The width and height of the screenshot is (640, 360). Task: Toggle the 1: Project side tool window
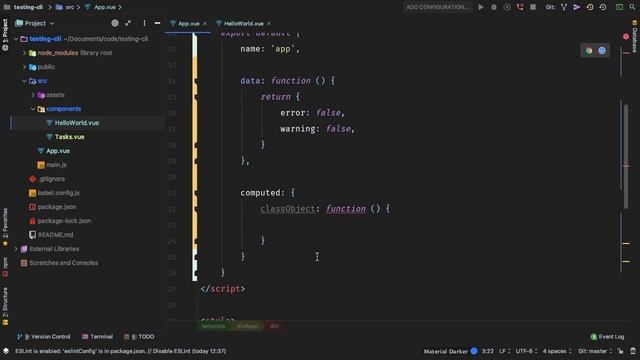(5, 35)
